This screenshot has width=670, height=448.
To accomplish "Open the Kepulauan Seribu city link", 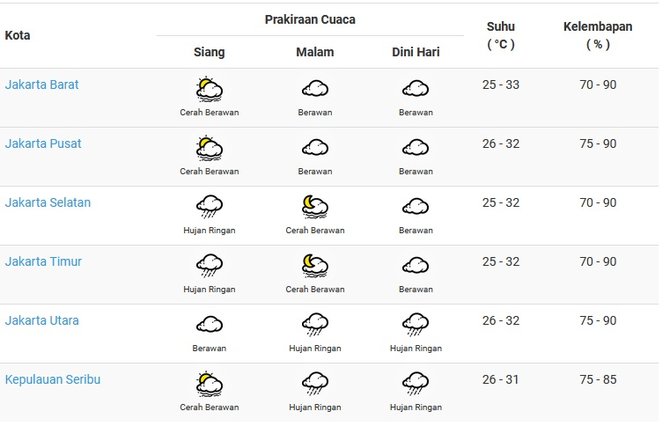I will point(53,380).
